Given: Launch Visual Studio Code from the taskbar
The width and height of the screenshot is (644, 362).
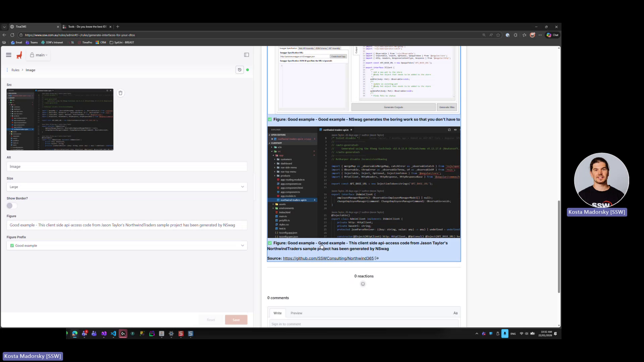Looking at the screenshot, I should [x=113, y=334].
